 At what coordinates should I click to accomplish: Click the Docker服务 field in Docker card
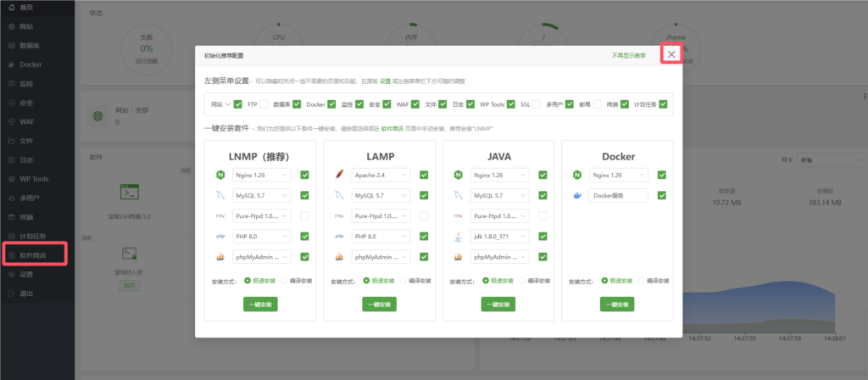click(x=619, y=196)
